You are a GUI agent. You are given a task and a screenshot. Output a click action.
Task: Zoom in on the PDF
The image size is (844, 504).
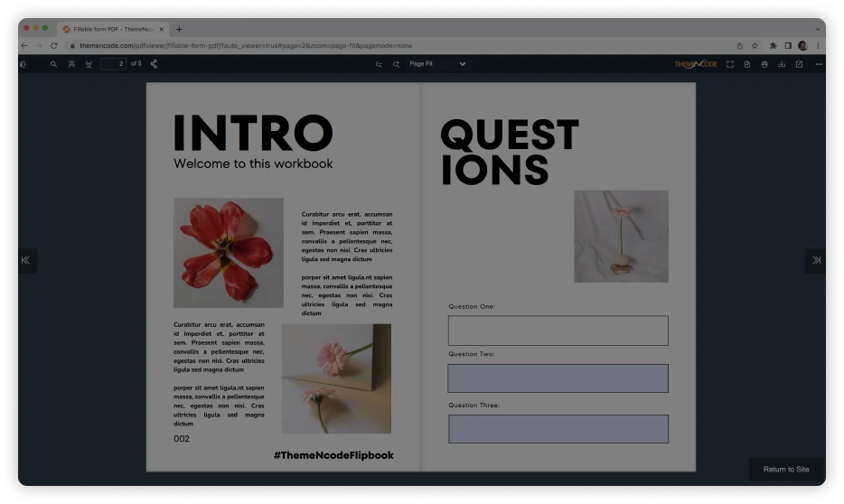point(396,64)
